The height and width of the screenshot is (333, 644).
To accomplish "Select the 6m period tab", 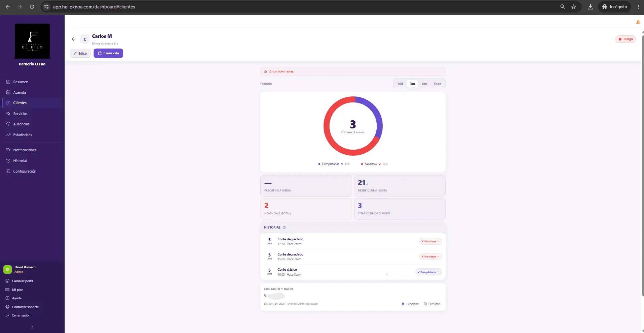I will click(x=424, y=84).
